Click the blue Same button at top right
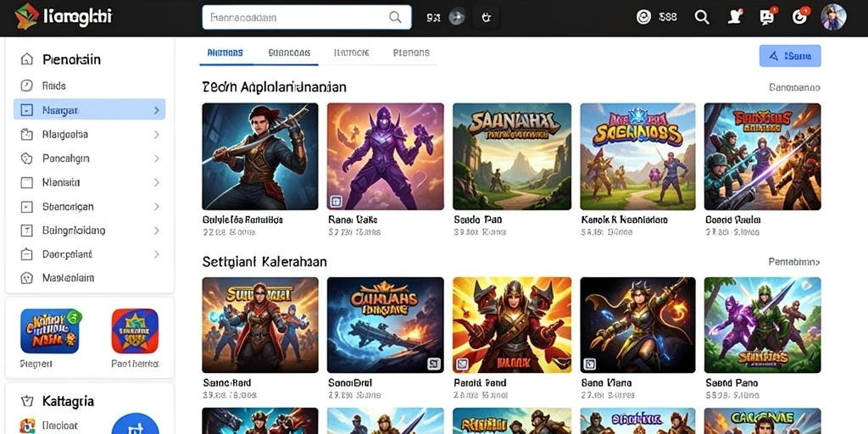This screenshot has height=434, width=868. (x=790, y=56)
